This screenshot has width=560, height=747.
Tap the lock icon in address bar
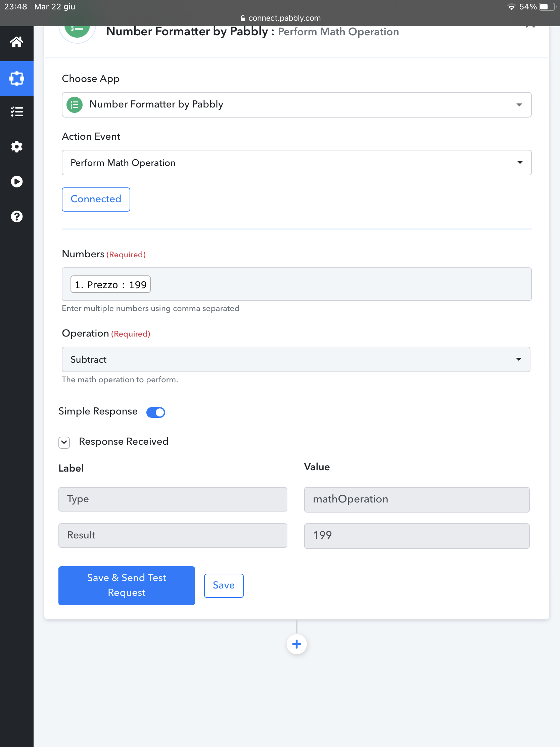(242, 18)
